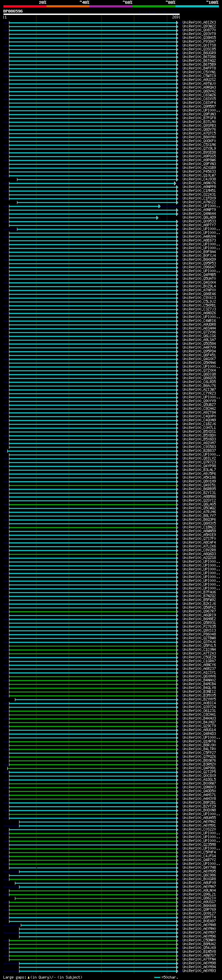The width and height of the screenshot is (222, 980).
Task: Select the UniRef100_B9F8A4 label
Action: (199, 252)
